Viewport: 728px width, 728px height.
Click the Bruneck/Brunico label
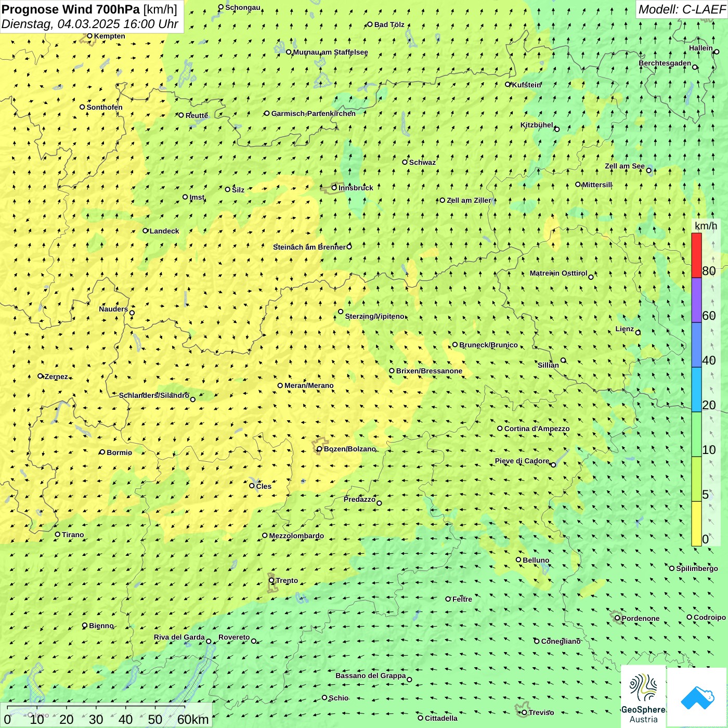point(488,345)
